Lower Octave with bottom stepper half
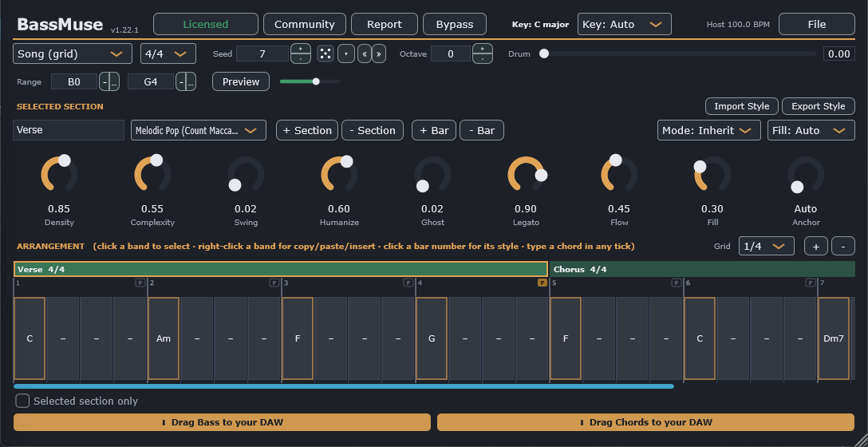The width and height of the screenshot is (868, 447). click(483, 58)
